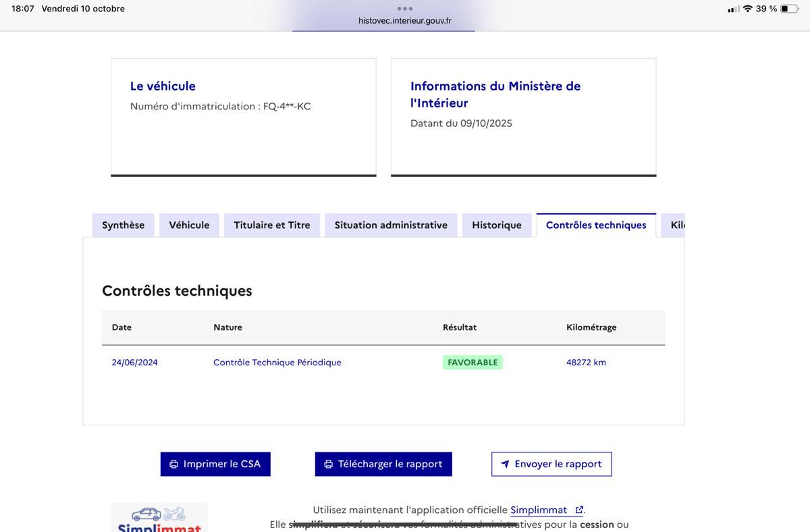Click the paper plane icon in Envoyer le rapport
Viewport: 810px width, 532px height.
click(x=505, y=464)
